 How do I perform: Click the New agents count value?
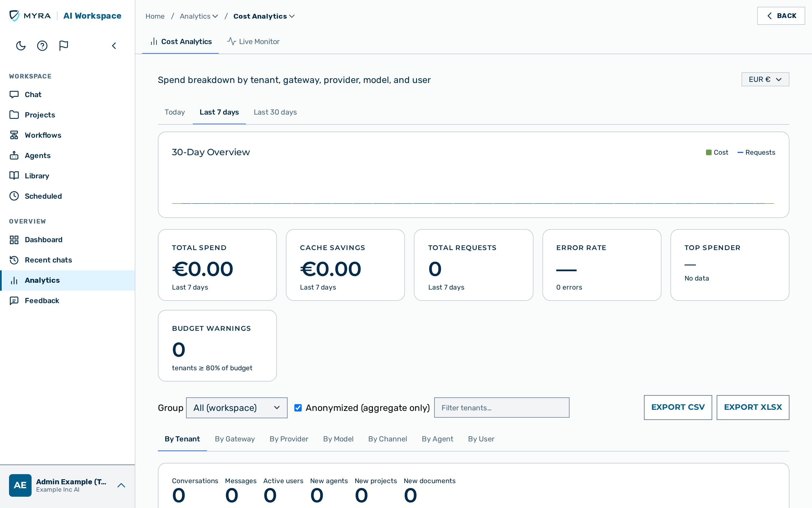click(x=317, y=495)
